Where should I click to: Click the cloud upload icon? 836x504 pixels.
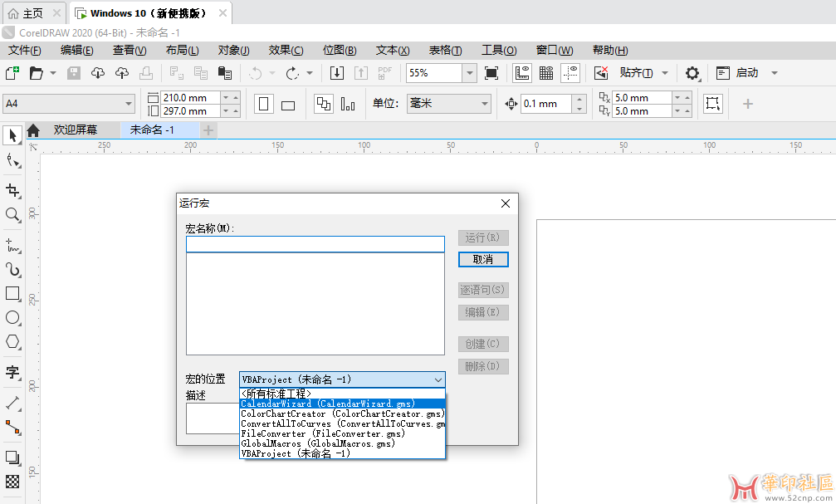122,73
